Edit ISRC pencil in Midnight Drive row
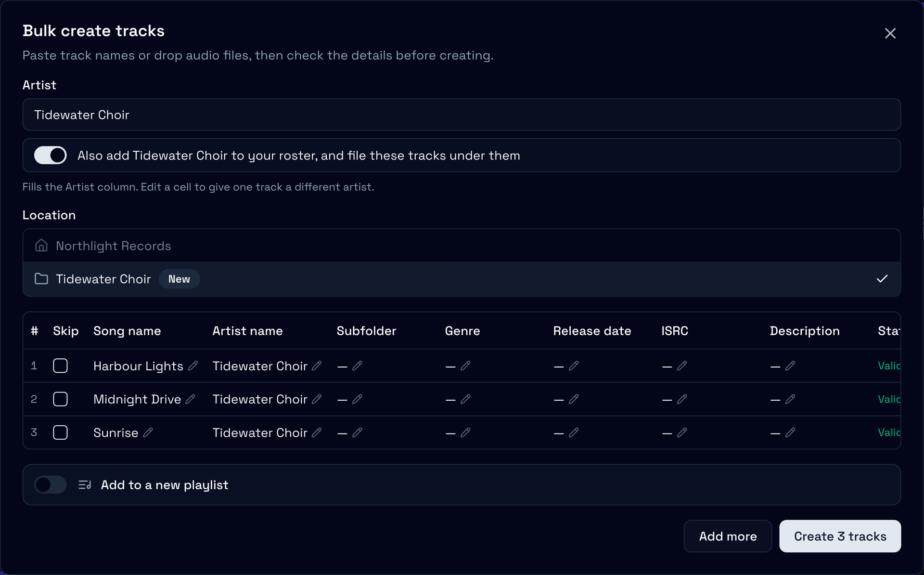The width and height of the screenshot is (924, 575). pos(682,399)
